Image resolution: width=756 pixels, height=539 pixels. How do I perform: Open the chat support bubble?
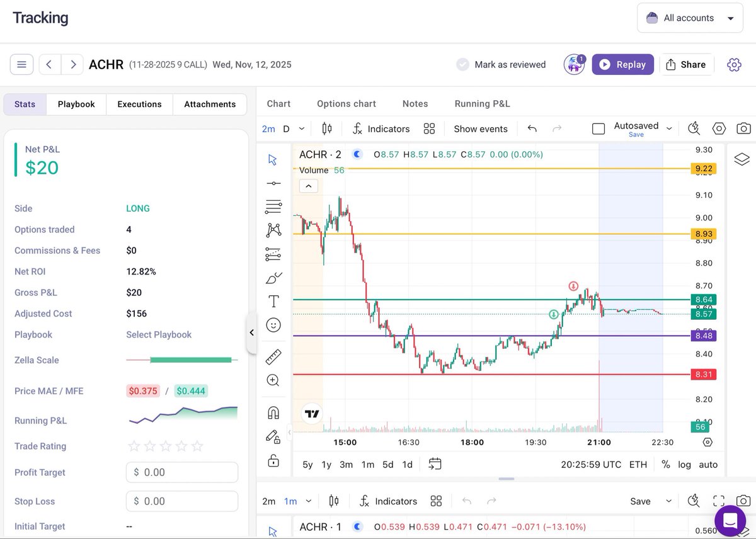point(730,521)
